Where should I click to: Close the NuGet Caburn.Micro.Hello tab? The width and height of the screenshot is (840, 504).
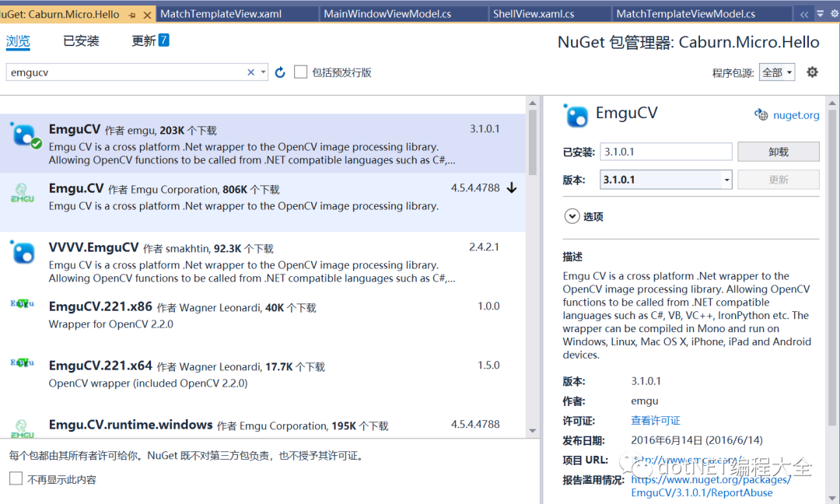pyautogui.click(x=147, y=15)
